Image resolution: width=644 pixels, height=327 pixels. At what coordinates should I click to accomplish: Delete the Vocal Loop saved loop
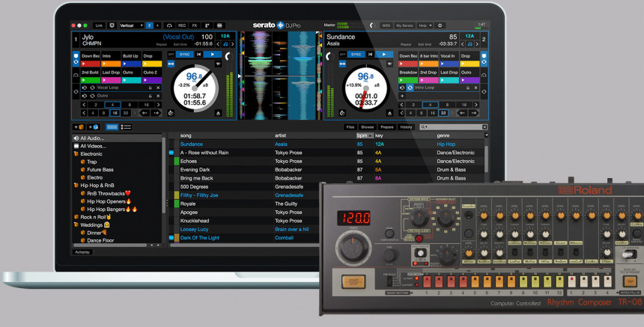tap(159, 88)
